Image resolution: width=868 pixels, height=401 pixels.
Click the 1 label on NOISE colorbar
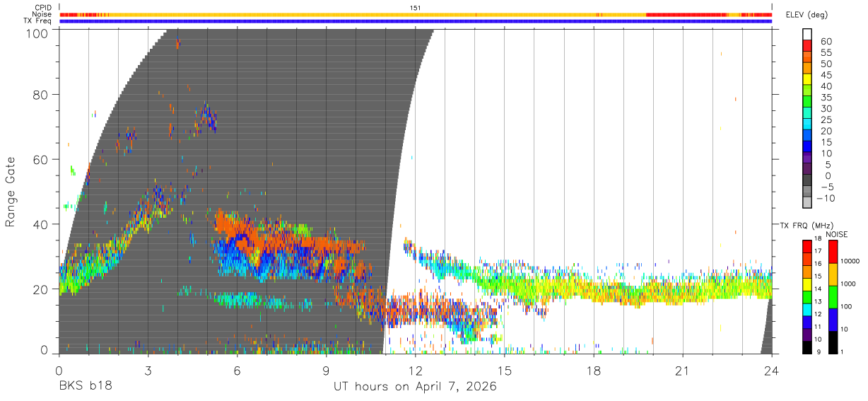(842, 351)
